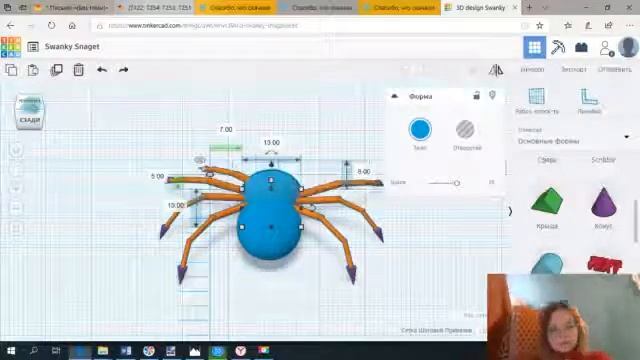
Task: Select the red Text shape
Action: [x=604, y=264]
